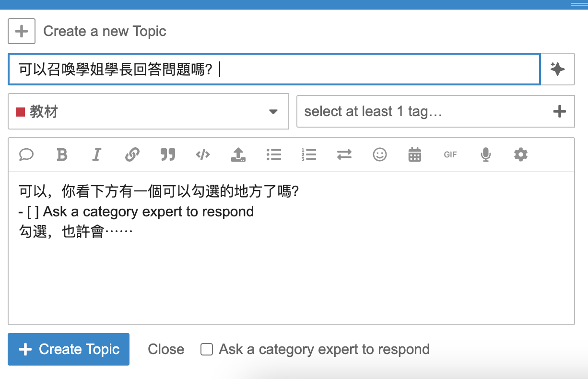Insert a hyperlink
588x379 pixels.
click(132, 154)
